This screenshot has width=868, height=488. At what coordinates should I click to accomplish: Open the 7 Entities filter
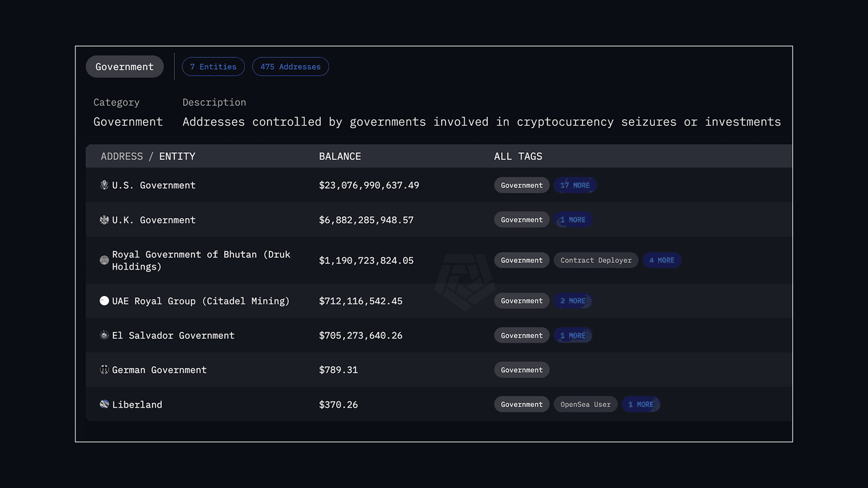[x=213, y=67]
